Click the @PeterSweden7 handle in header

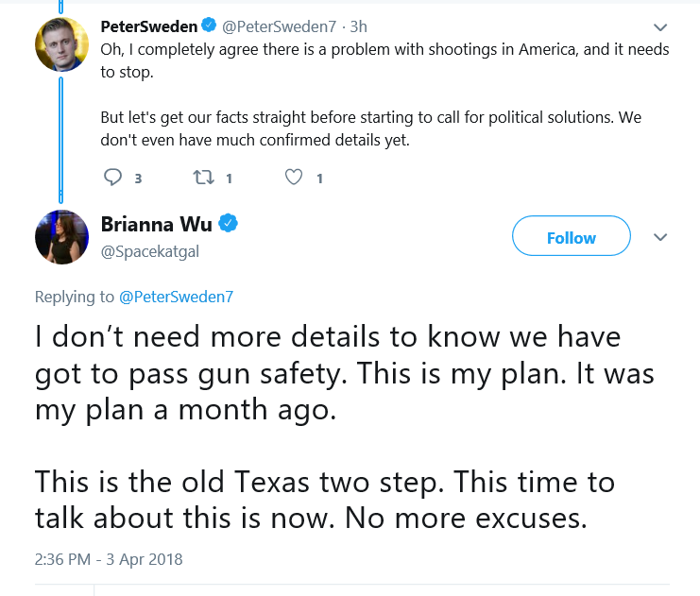(279, 26)
